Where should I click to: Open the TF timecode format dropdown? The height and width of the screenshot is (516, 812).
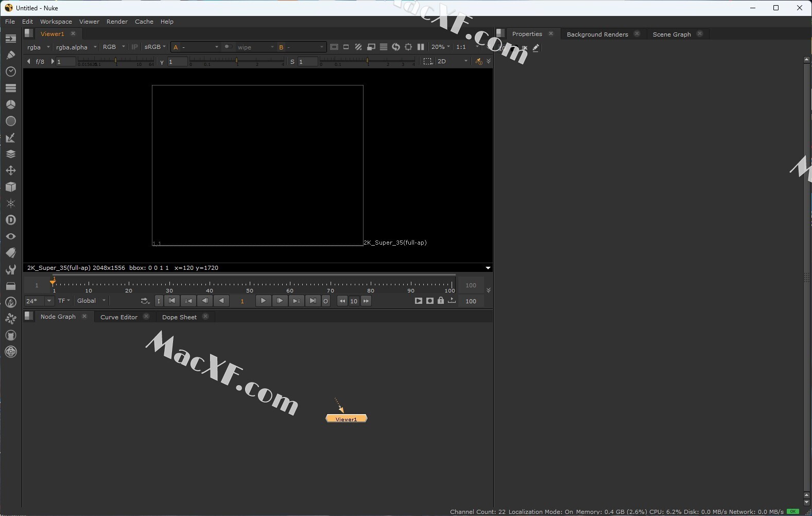[64, 301]
